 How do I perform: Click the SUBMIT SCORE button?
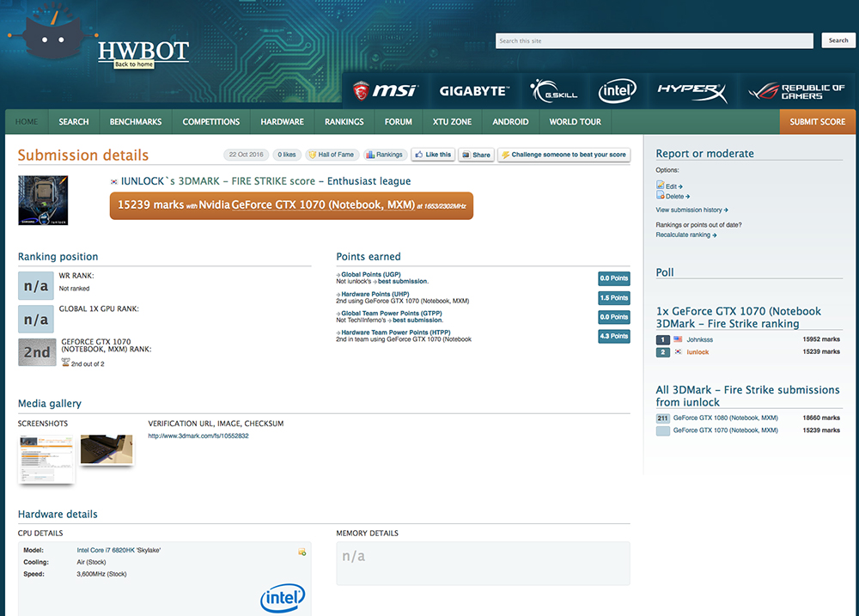click(818, 122)
